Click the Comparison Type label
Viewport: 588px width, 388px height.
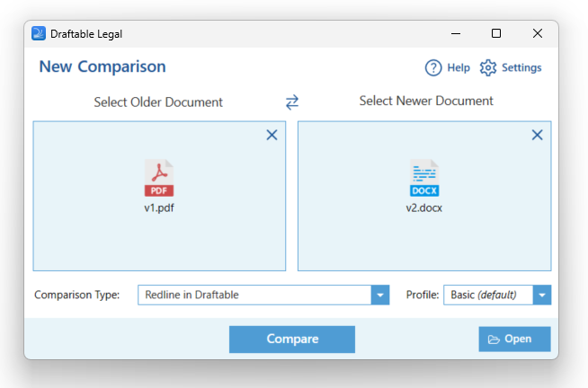[x=77, y=295]
